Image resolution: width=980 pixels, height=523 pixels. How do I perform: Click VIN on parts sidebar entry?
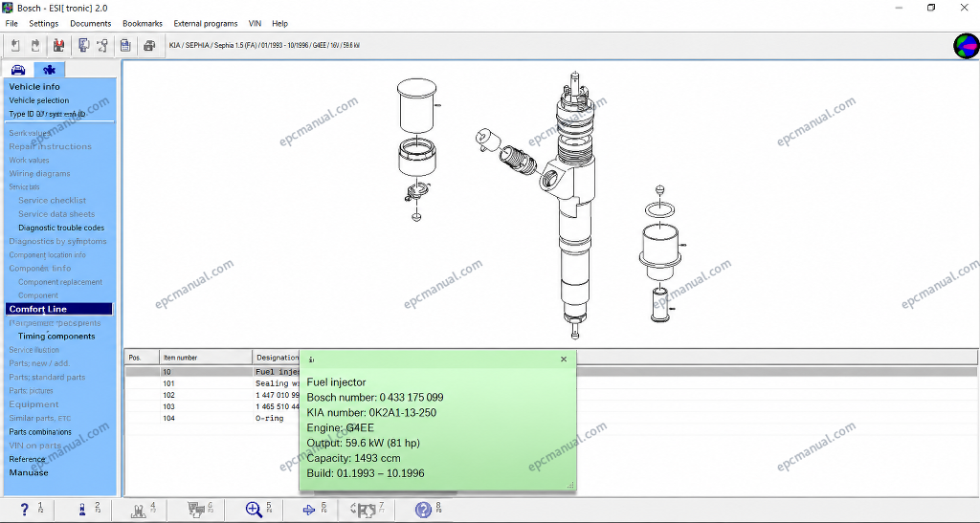[35, 446]
